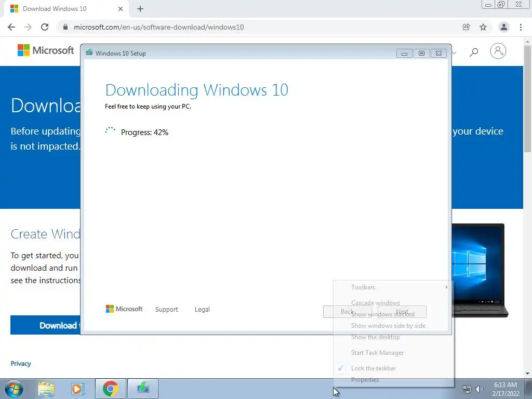
Task: Click the volume speaker tray icon
Action: click(x=479, y=389)
